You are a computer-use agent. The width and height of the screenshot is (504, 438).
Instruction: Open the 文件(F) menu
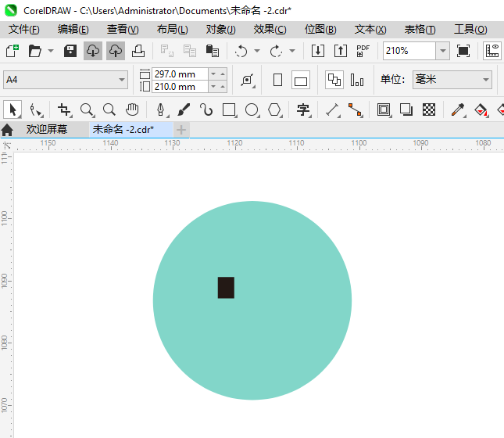point(24,29)
